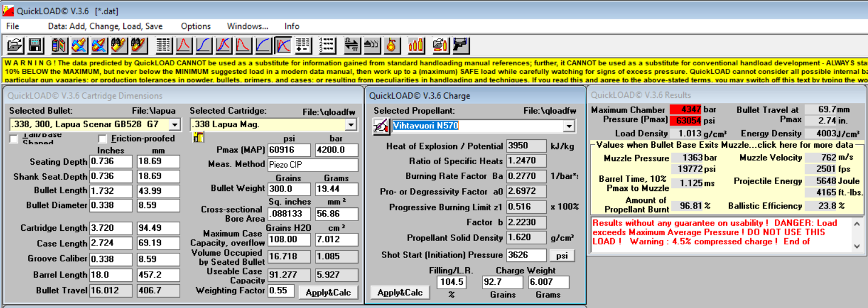Click the numbered list icon in toolbar
The height and width of the screenshot is (308, 868).
tap(327, 45)
